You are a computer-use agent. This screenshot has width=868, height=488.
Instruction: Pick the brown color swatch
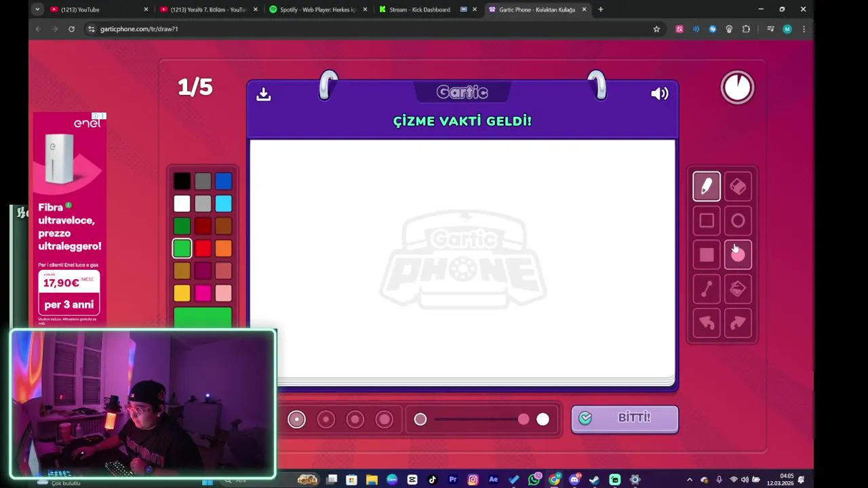point(224,226)
